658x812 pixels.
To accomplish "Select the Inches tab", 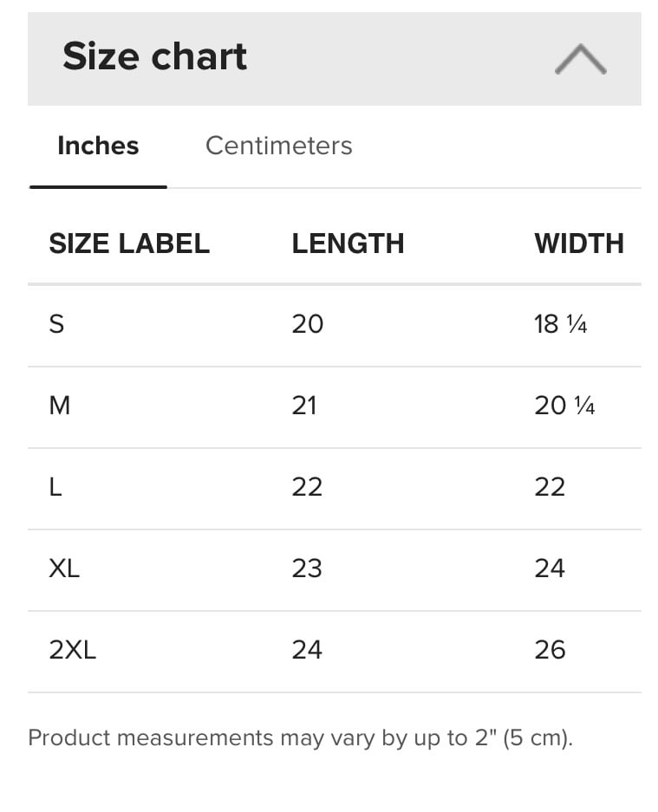I will pyautogui.click(x=98, y=146).
